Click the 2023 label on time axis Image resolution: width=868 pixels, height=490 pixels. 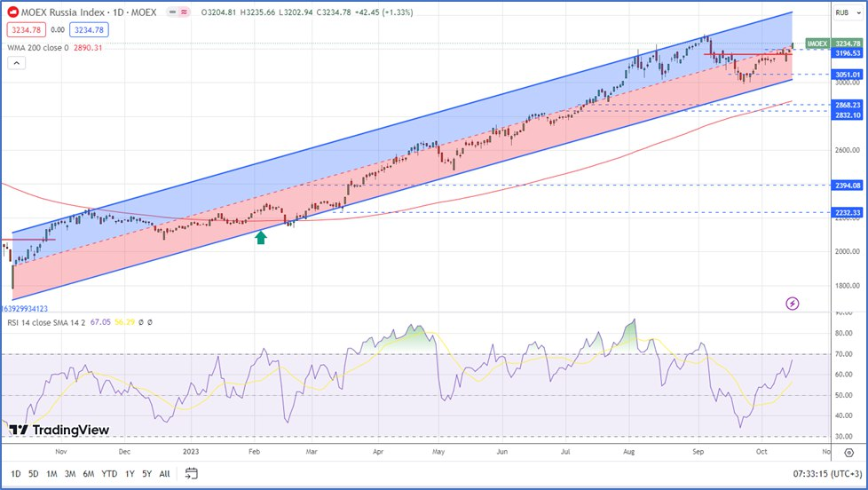point(191,452)
